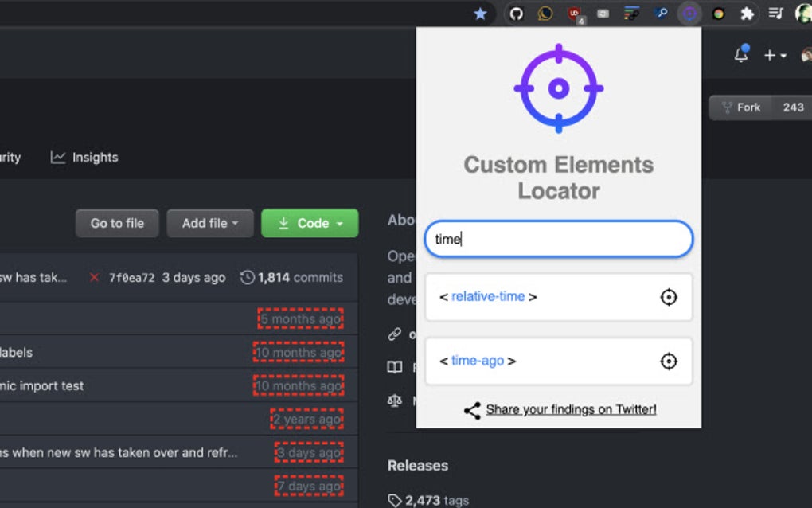Click the GitHub icon in the browser toolbar

515,14
